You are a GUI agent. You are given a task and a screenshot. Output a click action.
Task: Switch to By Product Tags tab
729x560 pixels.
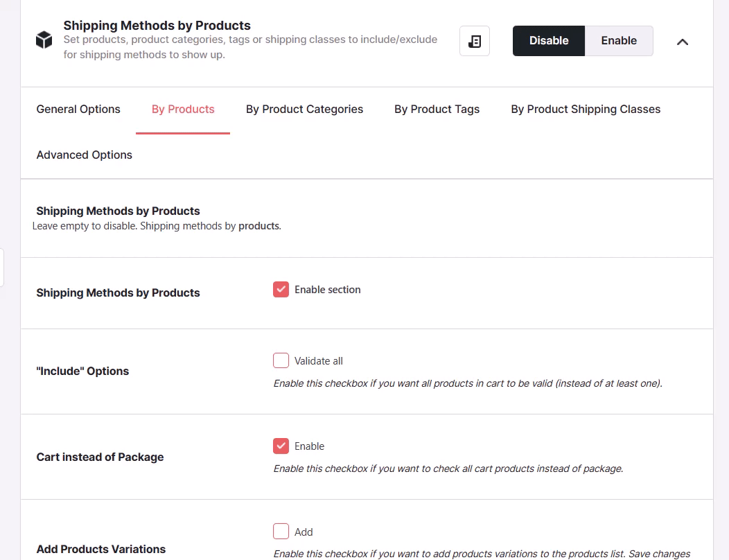tap(437, 110)
